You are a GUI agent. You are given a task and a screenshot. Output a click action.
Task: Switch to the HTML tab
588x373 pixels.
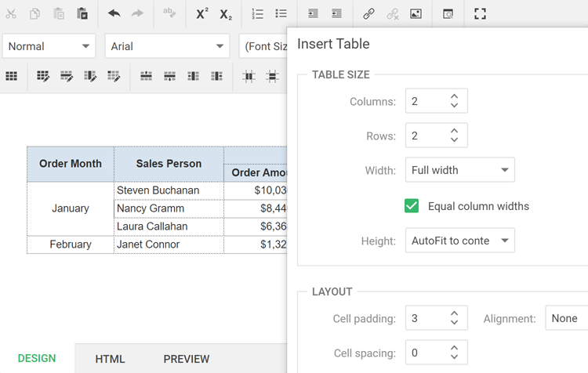click(110, 359)
